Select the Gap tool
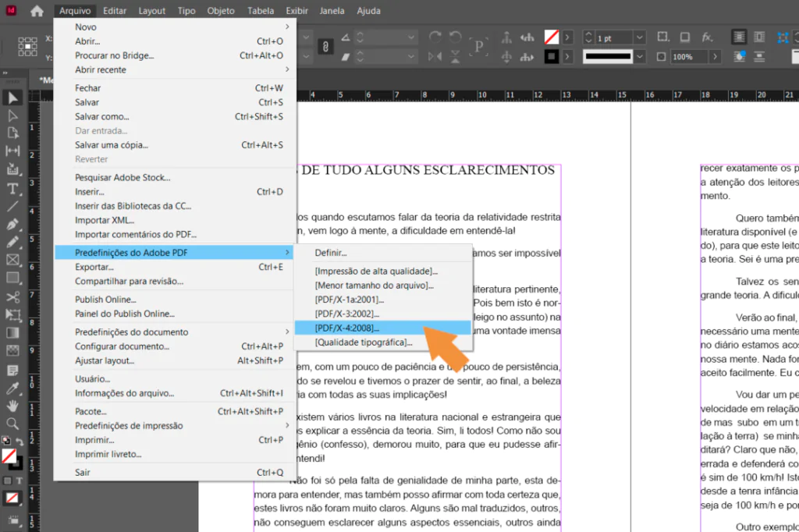Image resolution: width=799 pixels, height=532 pixels. 12,151
